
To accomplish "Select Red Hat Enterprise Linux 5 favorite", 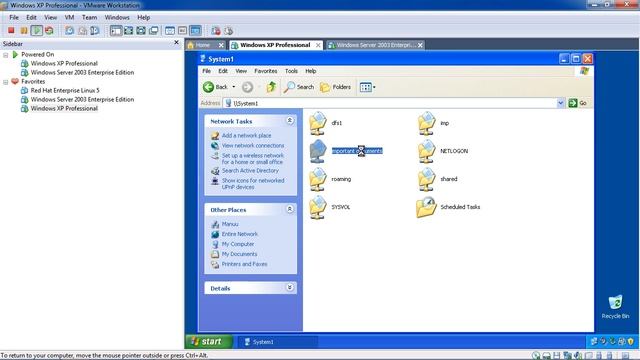I will tap(65, 91).
